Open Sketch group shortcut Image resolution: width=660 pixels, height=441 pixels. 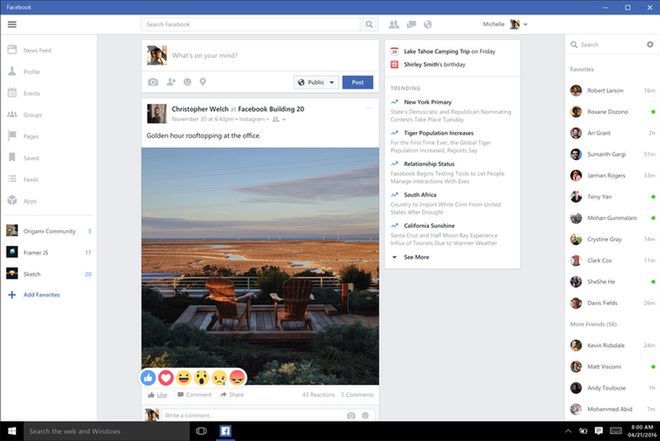click(x=49, y=274)
